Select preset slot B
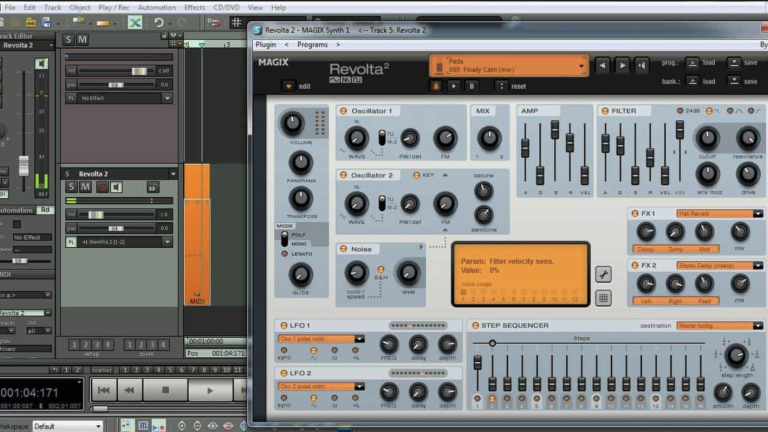Screen dimensions: 768x432 pyautogui.click(x=472, y=86)
